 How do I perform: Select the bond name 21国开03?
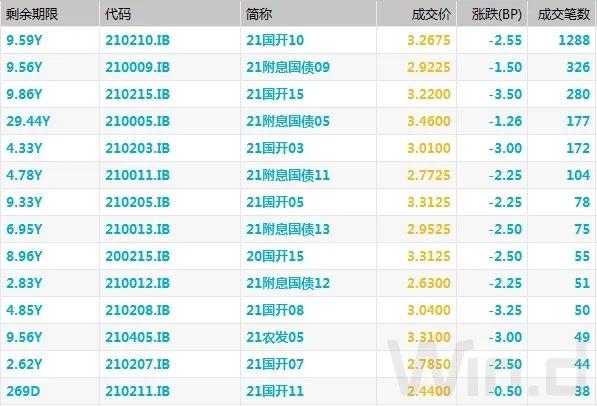[x=275, y=149]
